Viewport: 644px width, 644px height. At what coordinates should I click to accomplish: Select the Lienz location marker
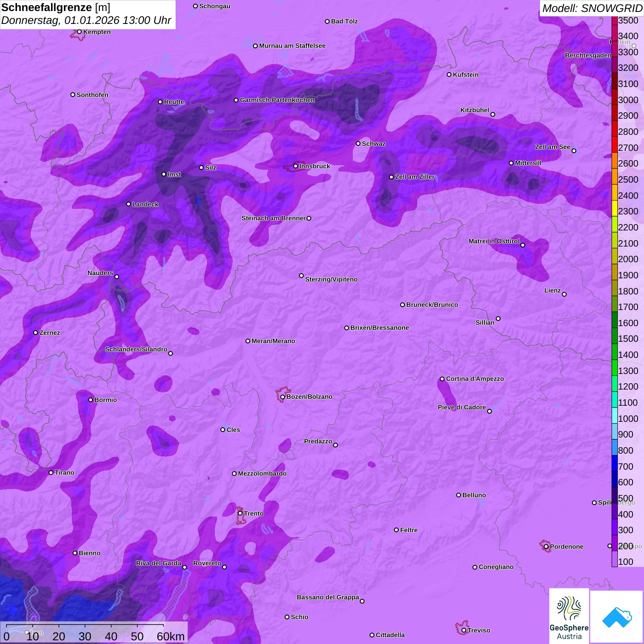pyautogui.click(x=564, y=294)
